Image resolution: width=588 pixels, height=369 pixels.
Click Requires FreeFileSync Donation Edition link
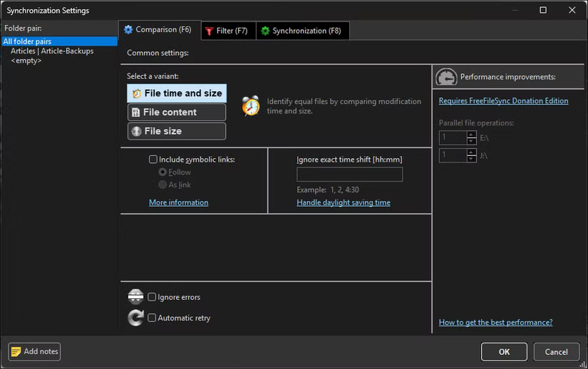(x=503, y=101)
